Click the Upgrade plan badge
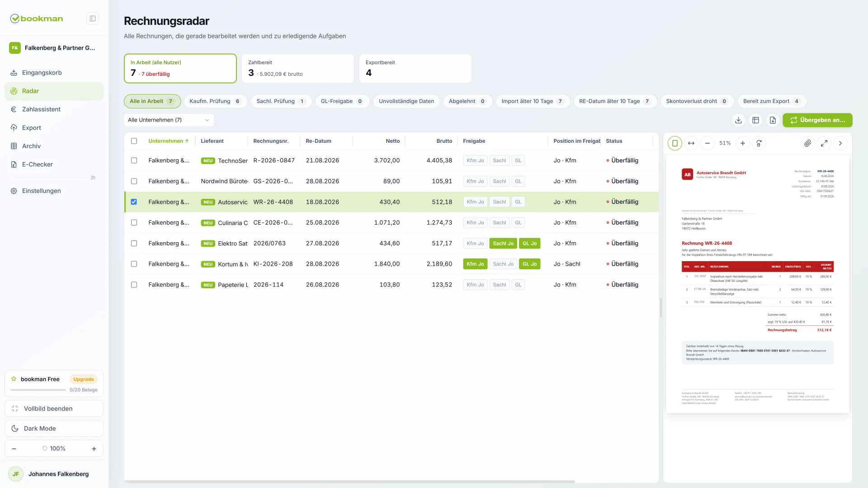Image resolution: width=868 pixels, height=488 pixels. (84, 380)
